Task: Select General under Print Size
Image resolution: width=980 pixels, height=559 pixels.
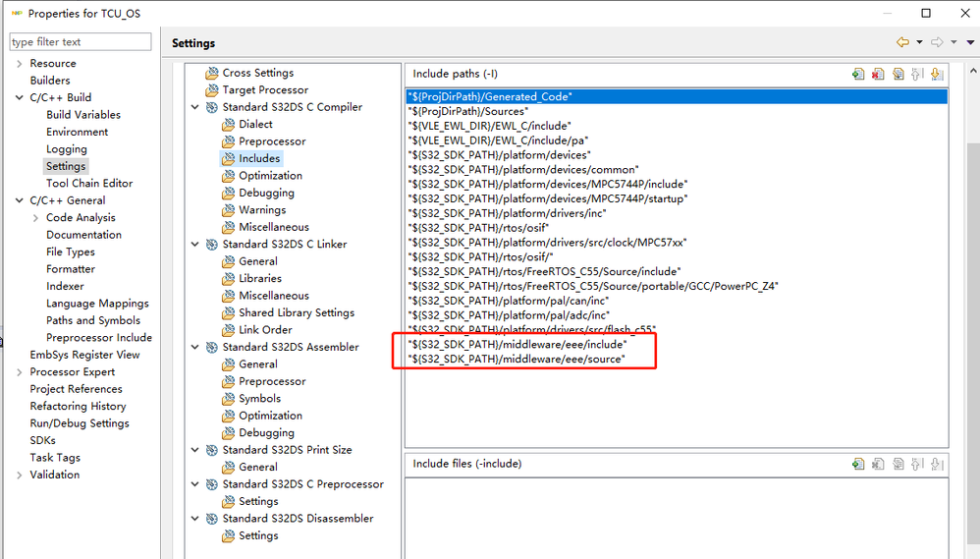Action: pyautogui.click(x=257, y=467)
